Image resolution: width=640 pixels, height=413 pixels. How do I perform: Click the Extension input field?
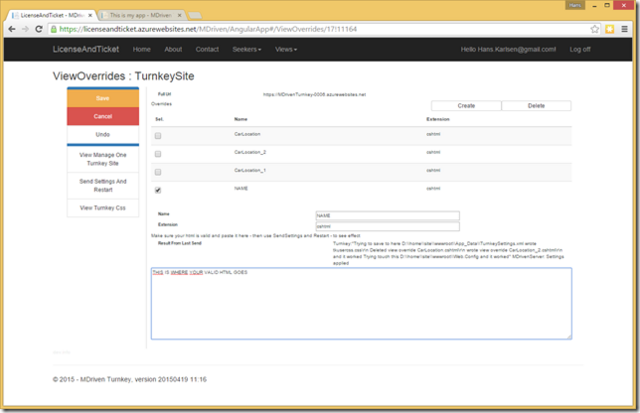click(387, 226)
